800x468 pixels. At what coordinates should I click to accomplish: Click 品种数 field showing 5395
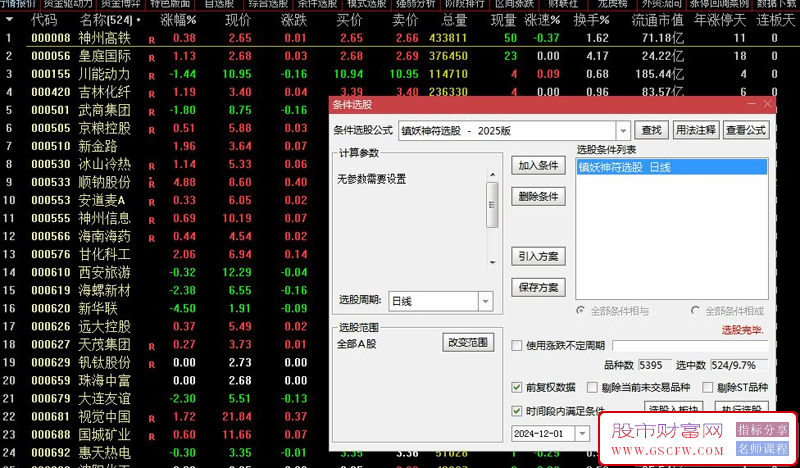[655, 365]
